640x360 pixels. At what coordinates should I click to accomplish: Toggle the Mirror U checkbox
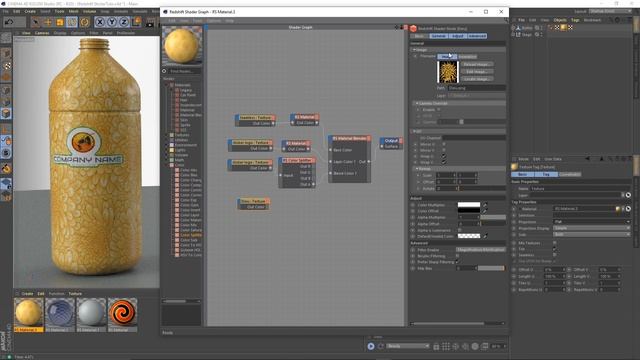click(x=444, y=144)
